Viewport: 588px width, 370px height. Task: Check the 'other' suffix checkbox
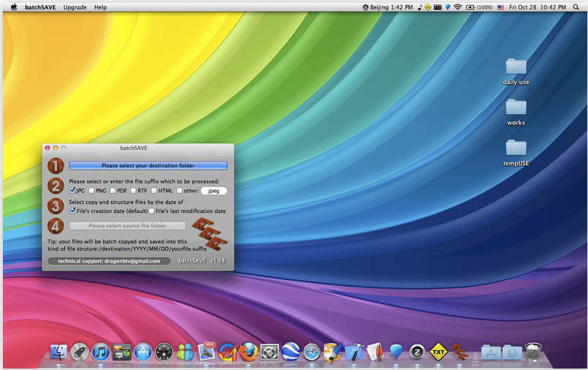[180, 191]
